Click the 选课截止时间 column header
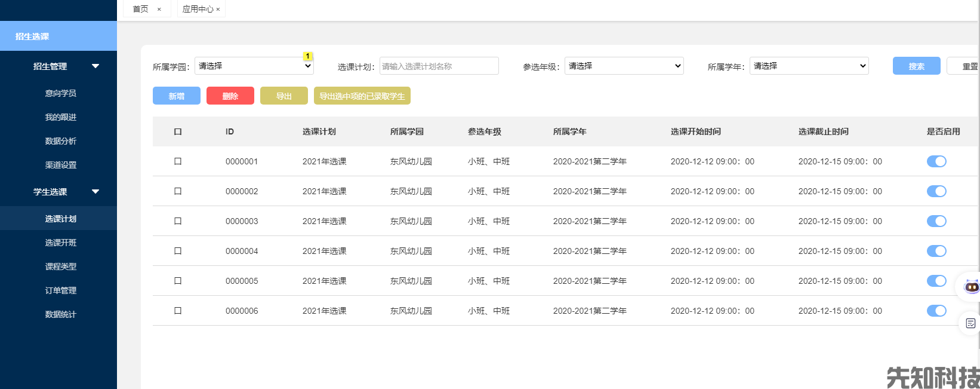Image resolution: width=980 pixels, height=389 pixels. (x=824, y=131)
